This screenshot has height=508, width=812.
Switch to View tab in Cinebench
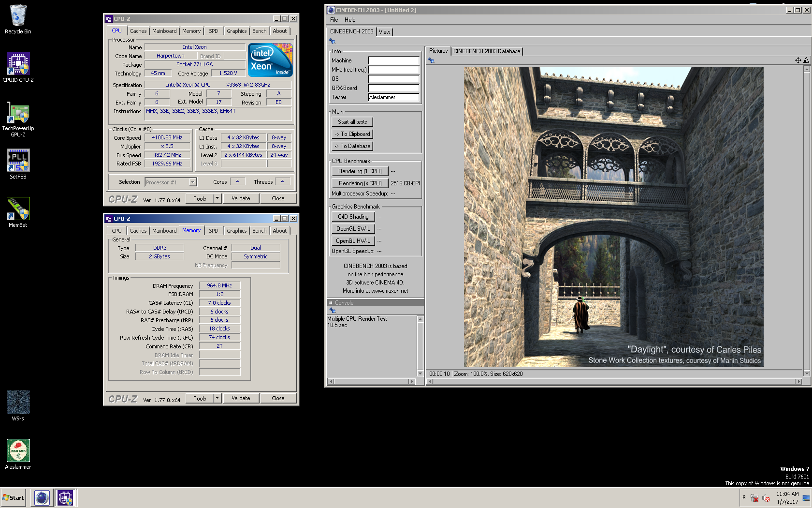[x=385, y=32]
